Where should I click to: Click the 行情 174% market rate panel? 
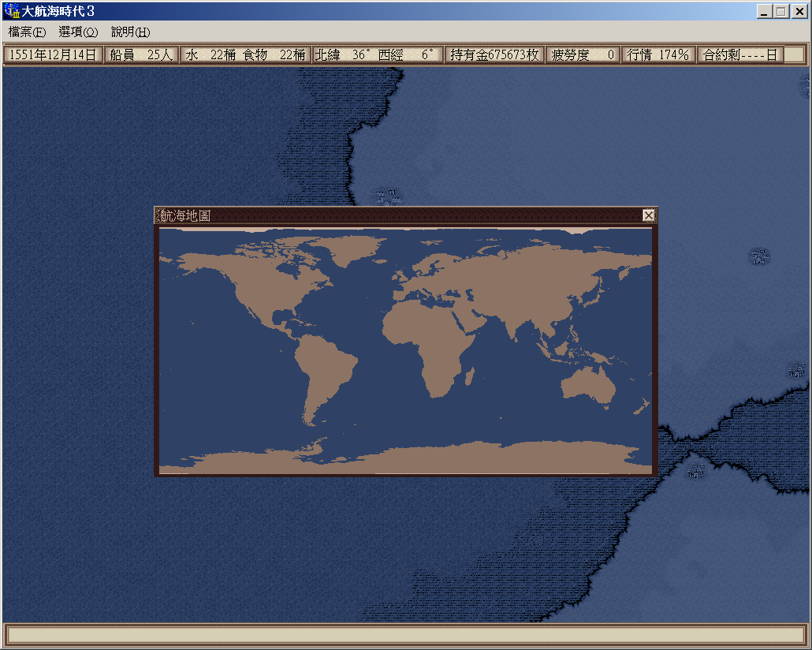point(657,54)
